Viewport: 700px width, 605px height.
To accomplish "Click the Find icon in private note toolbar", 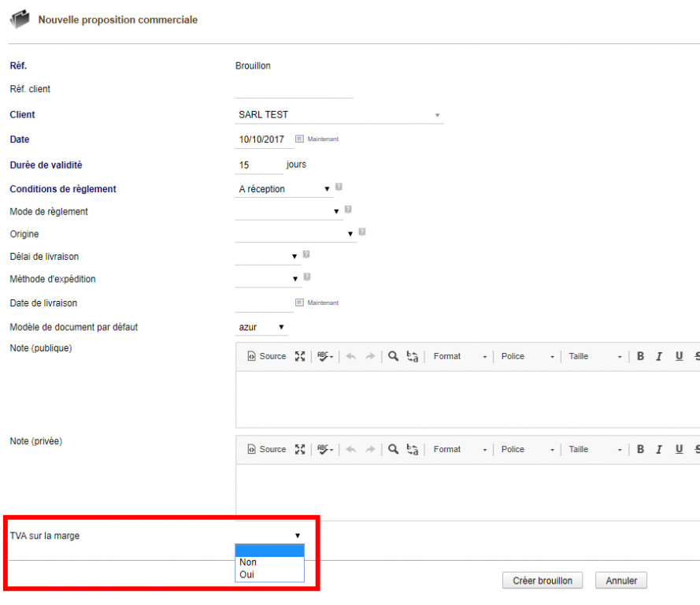I will (x=393, y=449).
